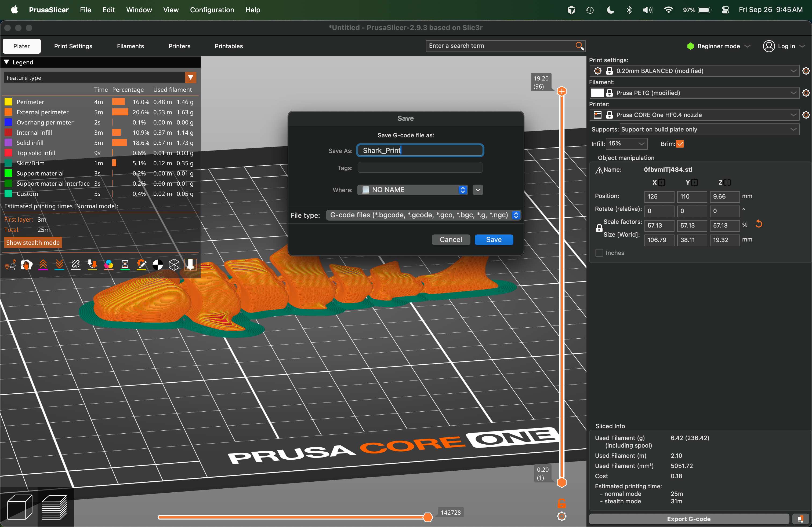Switch to 3D editor cube view
The width and height of the screenshot is (812, 527).
19,508
